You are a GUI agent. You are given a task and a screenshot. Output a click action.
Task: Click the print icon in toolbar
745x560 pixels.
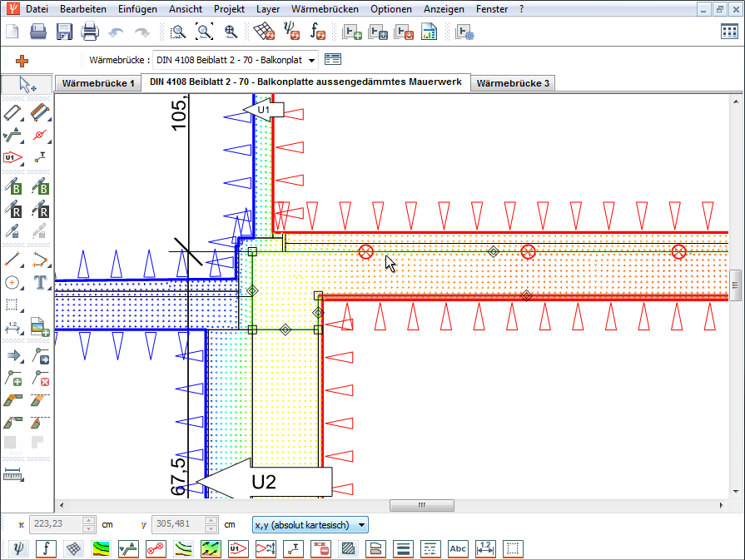[90, 32]
